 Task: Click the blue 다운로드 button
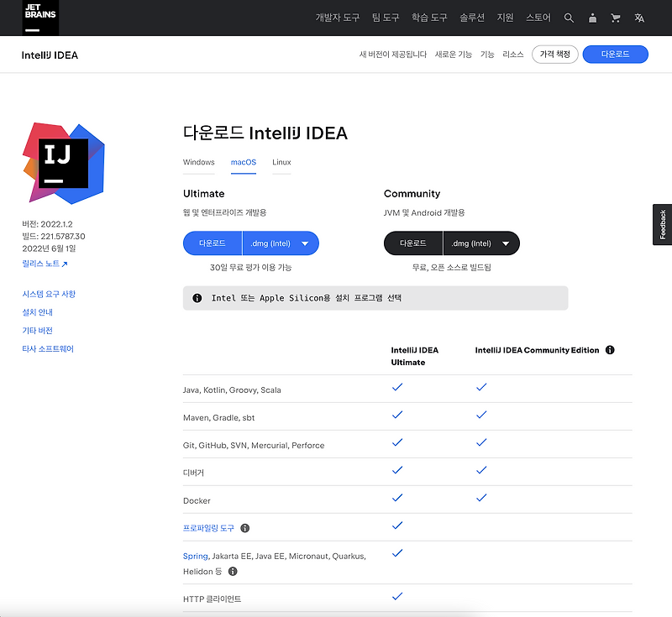(x=617, y=54)
